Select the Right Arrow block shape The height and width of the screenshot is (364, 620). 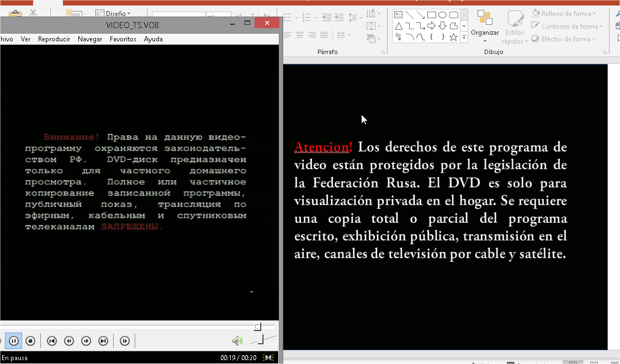[432, 26]
